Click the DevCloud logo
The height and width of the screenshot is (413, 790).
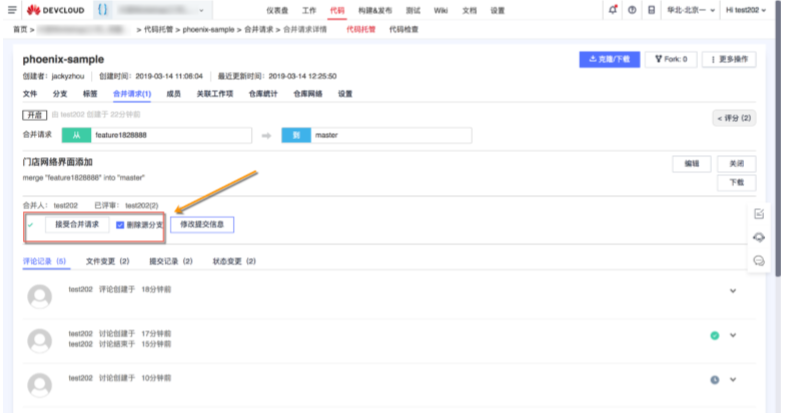tap(56, 10)
